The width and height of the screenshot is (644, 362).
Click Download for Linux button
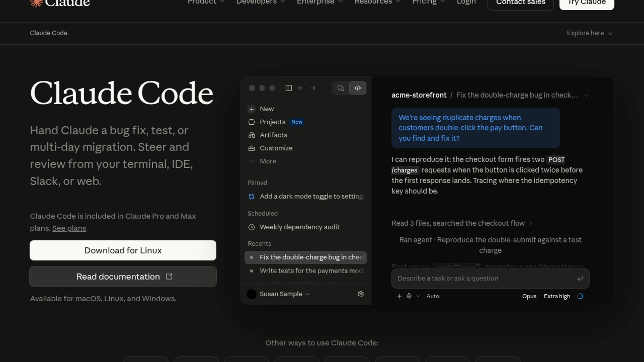pos(123,250)
